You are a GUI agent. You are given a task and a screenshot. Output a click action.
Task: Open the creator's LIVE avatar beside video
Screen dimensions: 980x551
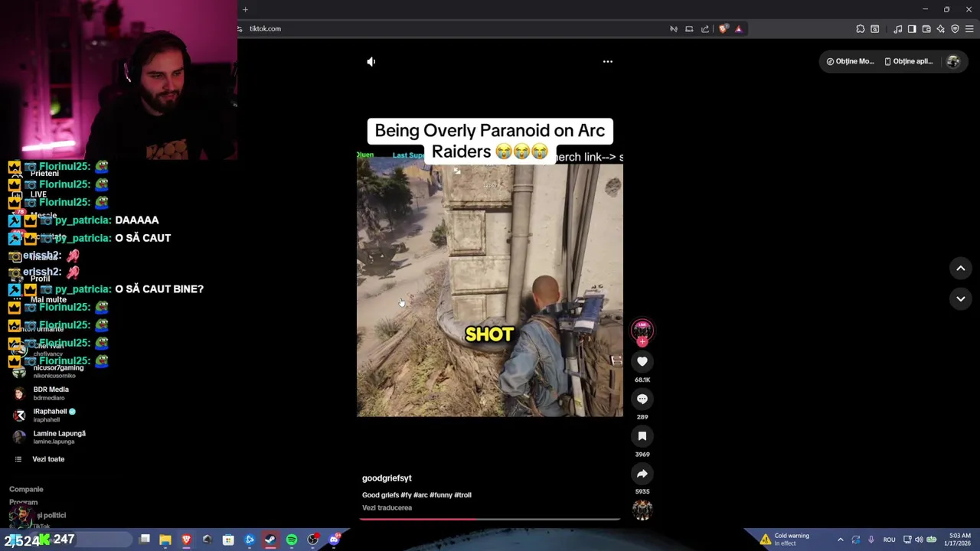[642, 330]
